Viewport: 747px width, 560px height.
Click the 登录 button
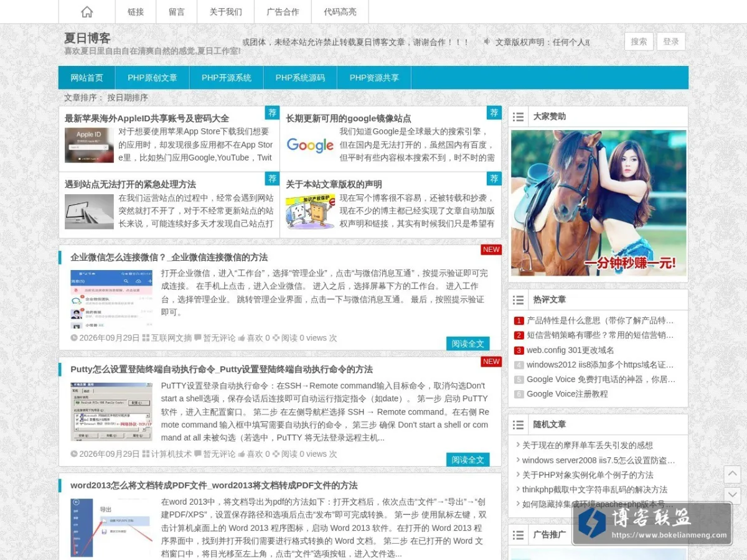click(x=671, y=42)
